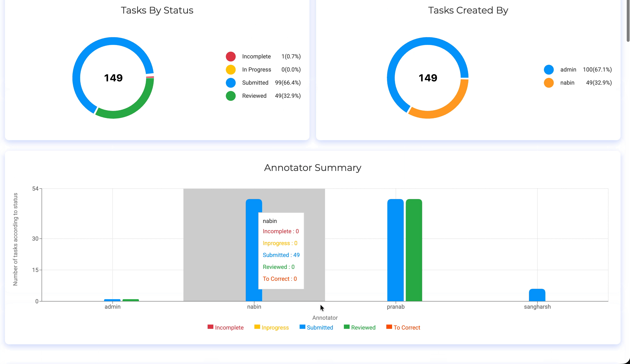The height and width of the screenshot is (364, 630).
Task: Toggle Inprogress series in bar chart legend
Action: (x=271, y=327)
